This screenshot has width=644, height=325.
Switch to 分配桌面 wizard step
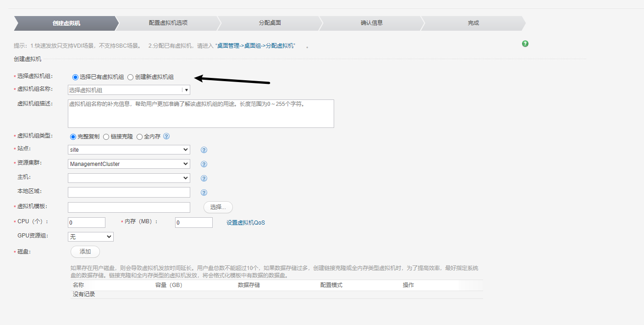tap(270, 23)
